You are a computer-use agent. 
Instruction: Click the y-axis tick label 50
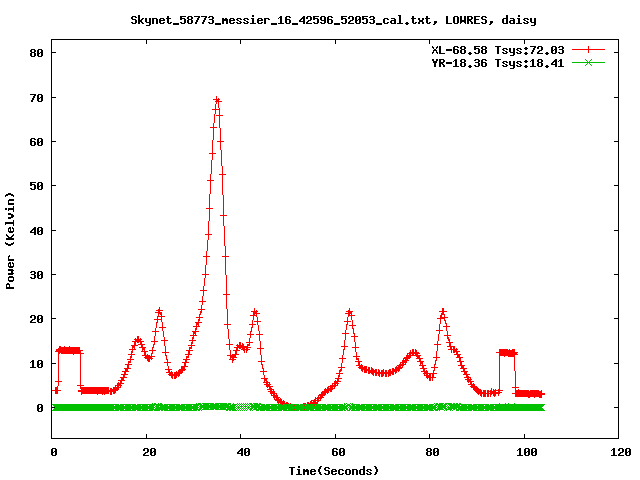(x=36, y=186)
